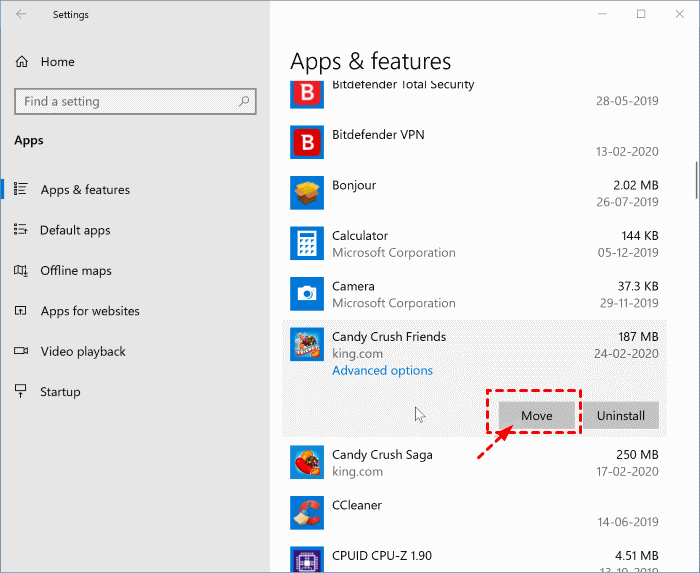Viewport: 700px width, 573px height.
Task: Click the 187 MB size value
Action: 638,336
